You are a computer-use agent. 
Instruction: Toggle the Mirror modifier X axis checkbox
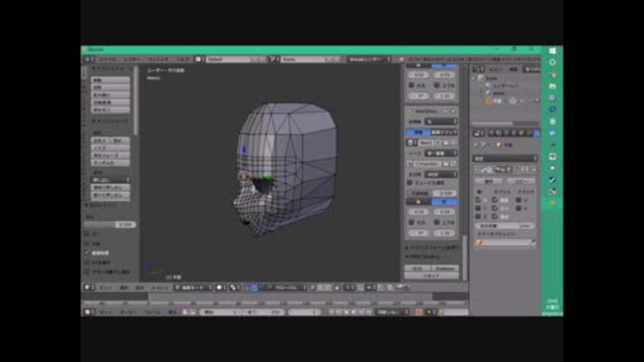[478, 200]
